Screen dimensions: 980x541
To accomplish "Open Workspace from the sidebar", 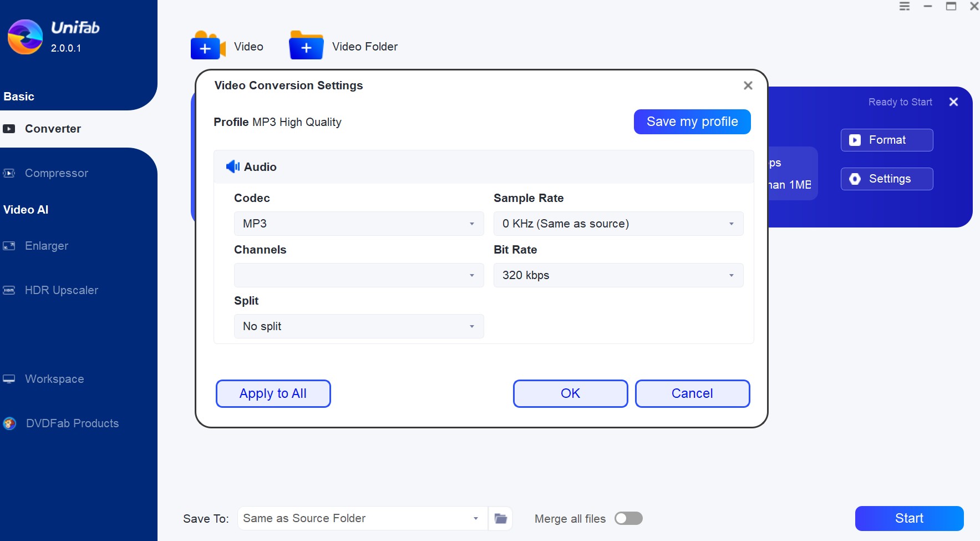I will 54,379.
